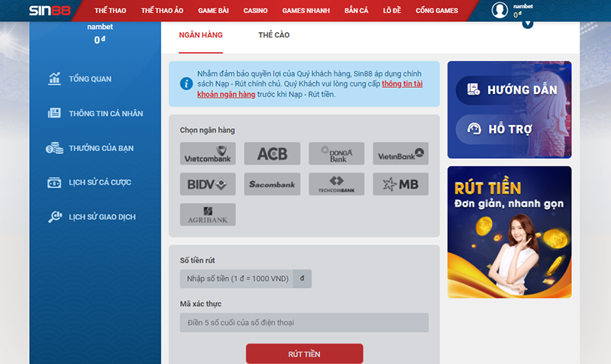The image size is (611, 364).
Task: Expand the dropdown arrow below the username
Action: point(528,24)
